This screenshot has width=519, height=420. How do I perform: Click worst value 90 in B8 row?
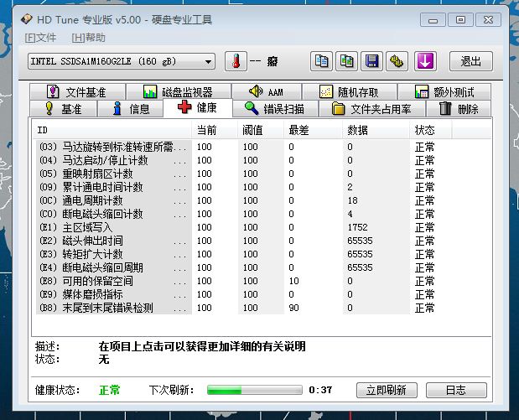[x=293, y=308]
